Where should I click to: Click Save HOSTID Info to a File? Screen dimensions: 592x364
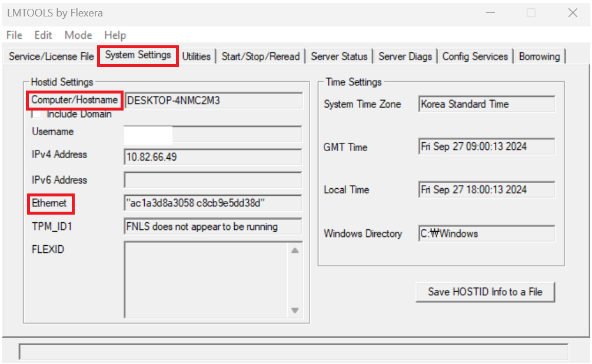[x=485, y=292]
